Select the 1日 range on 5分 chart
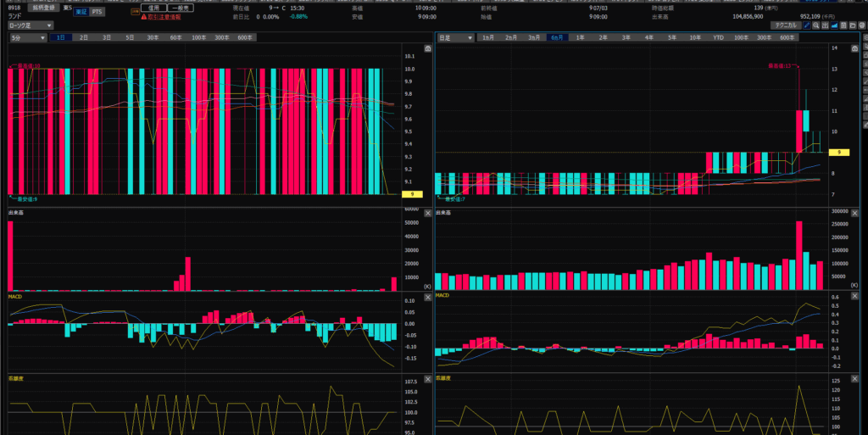The height and width of the screenshot is (435, 868). tap(60, 37)
